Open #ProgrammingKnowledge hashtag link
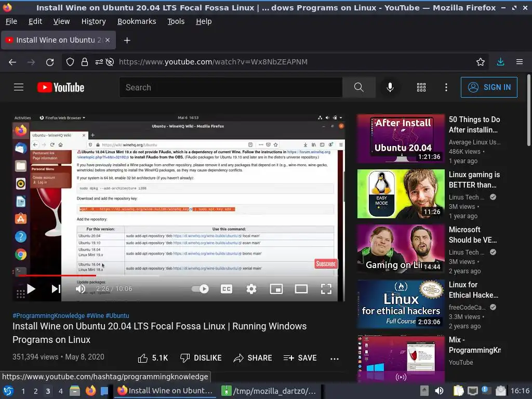Screen dimensions: 532x399 click(x=48, y=315)
